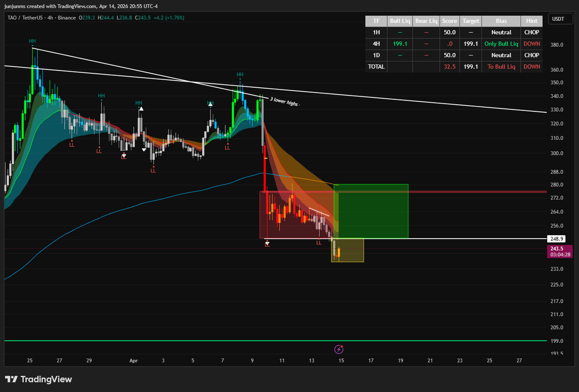The width and height of the screenshot is (579, 392).
Task: Click the LL marker below the red crash candle
Action: [267, 244]
